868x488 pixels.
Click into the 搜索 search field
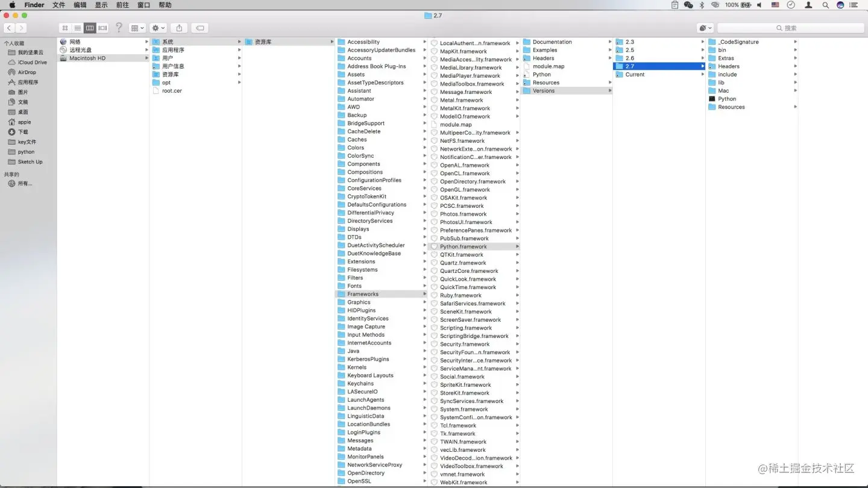pyautogui.click(x=790, y=28)
